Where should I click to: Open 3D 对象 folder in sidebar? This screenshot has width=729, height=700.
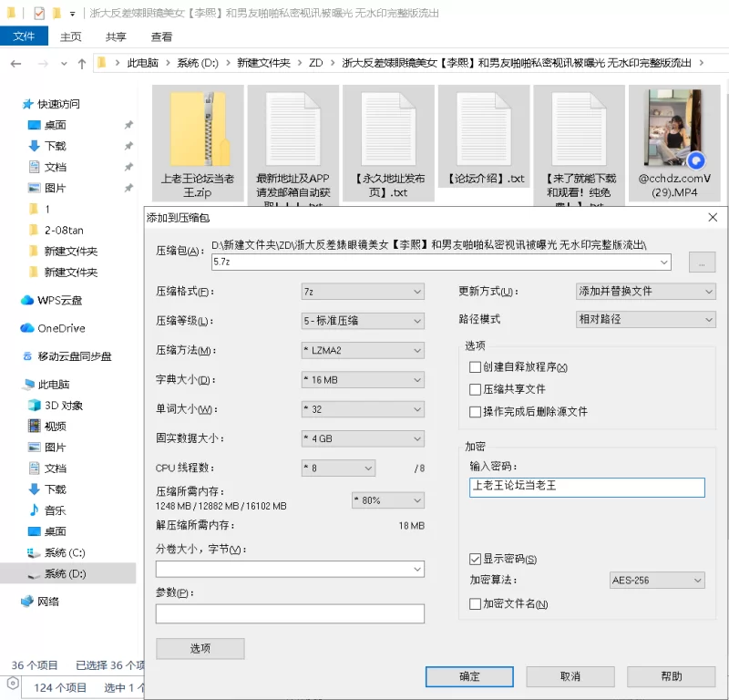tap(35, 406)
